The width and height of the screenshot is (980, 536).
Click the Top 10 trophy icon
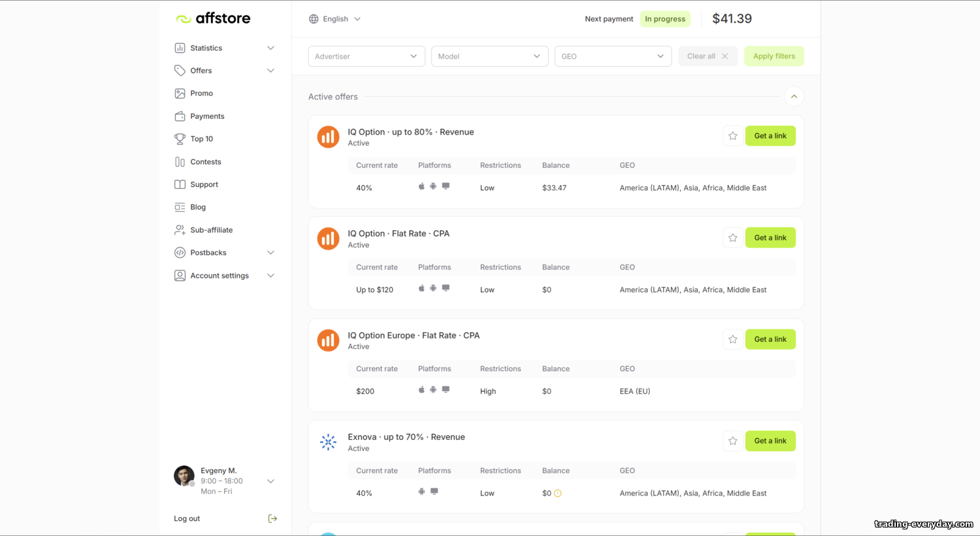point(180,139)
